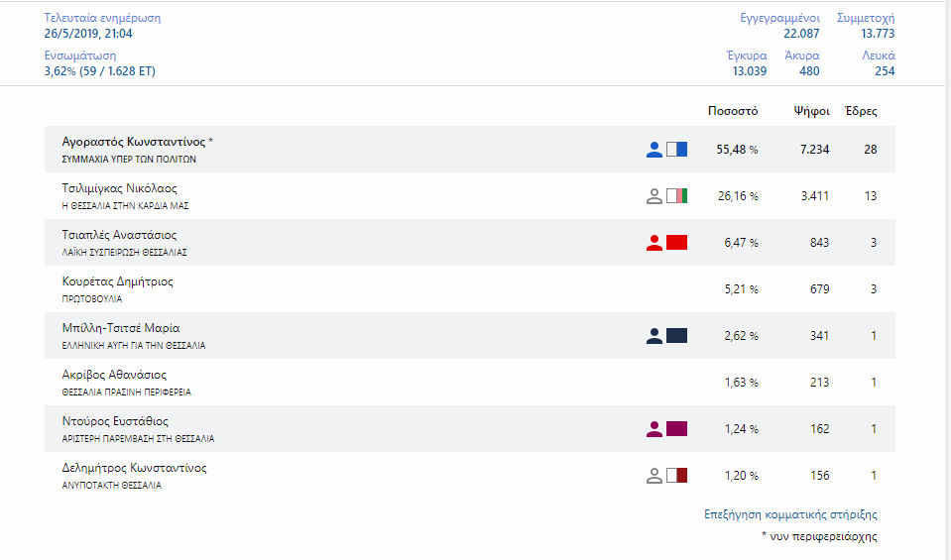
Task: Click the purple person icon beside Ντούρος Ευστάθιος
Action: [x=654, y=429]
